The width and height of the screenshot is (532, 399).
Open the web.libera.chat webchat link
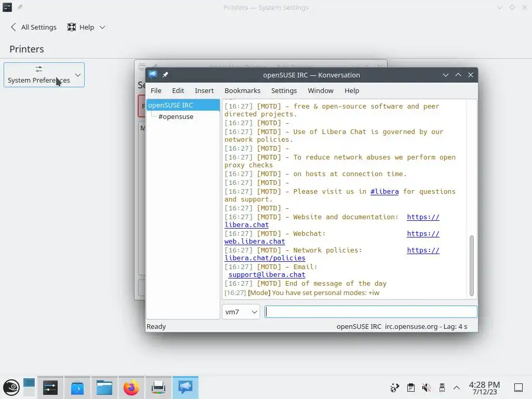255,241
